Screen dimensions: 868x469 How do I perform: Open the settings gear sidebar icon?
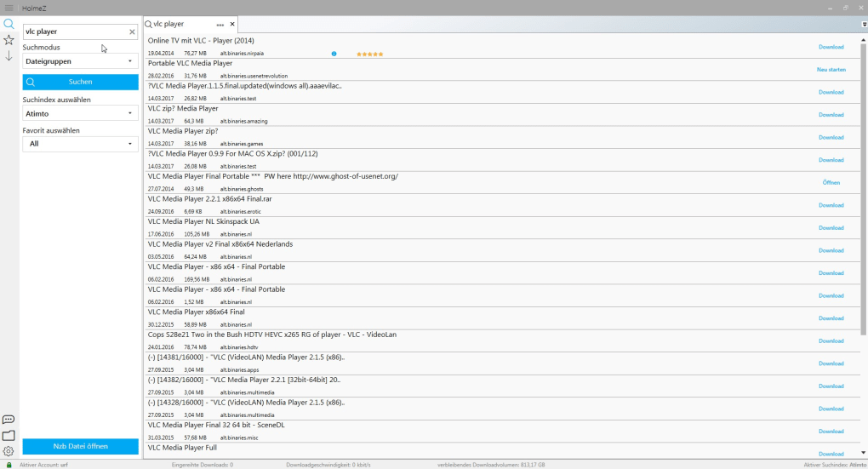tap(9, 451)
